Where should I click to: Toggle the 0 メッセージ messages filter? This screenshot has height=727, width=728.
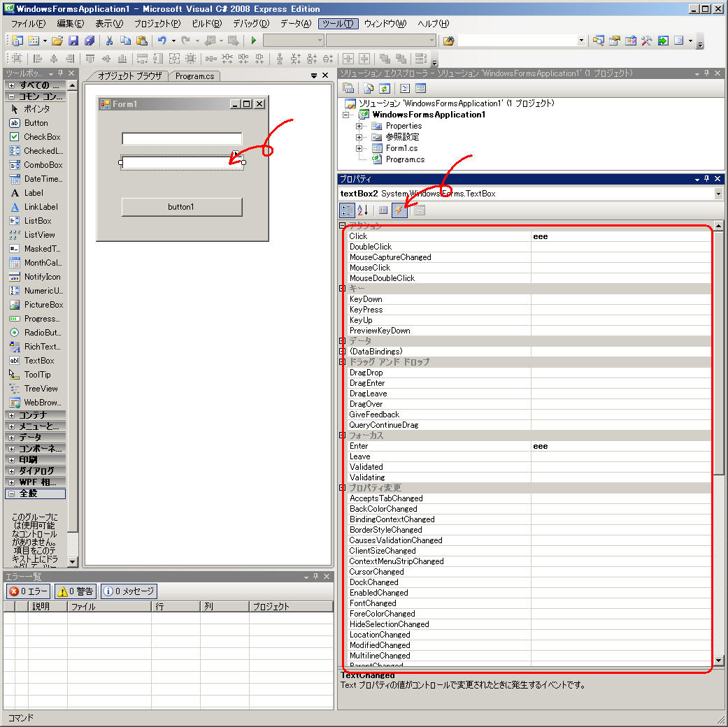(129, 591)
